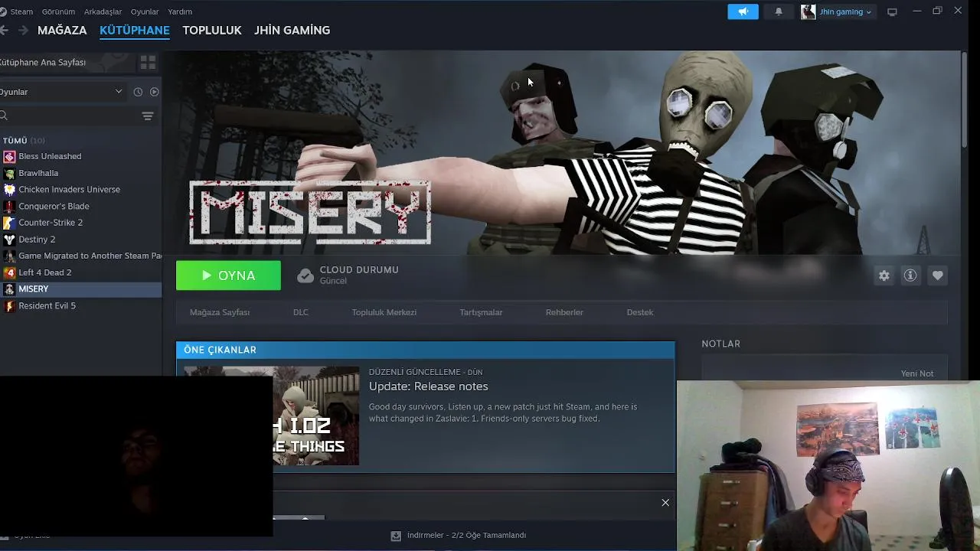Open Topluluk Merkezi link
Image resolution: width=980 pixels, height=551 pixels.
pyautogui.click(x=384, y=312)
